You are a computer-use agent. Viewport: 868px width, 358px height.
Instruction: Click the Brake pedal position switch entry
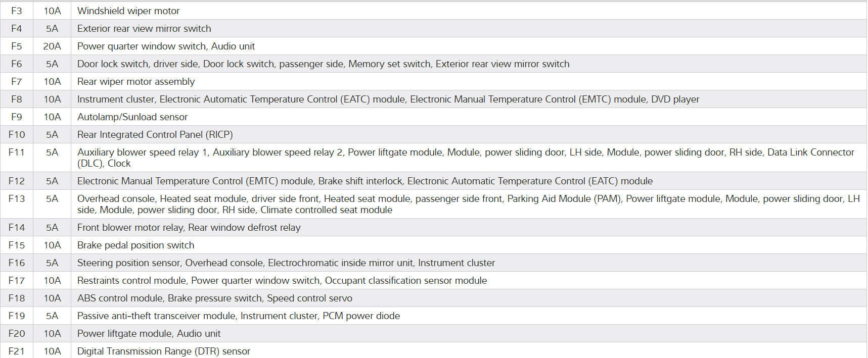coord(135,245)
